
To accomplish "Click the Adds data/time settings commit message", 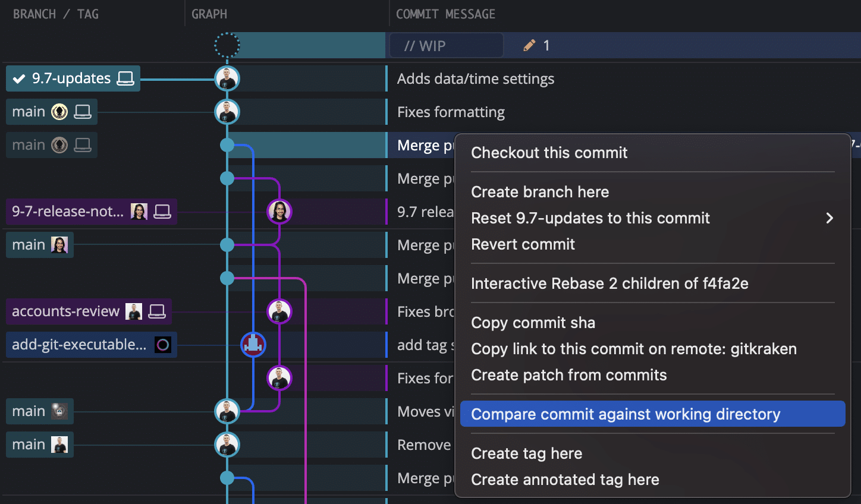I will (x=476, y=79).
